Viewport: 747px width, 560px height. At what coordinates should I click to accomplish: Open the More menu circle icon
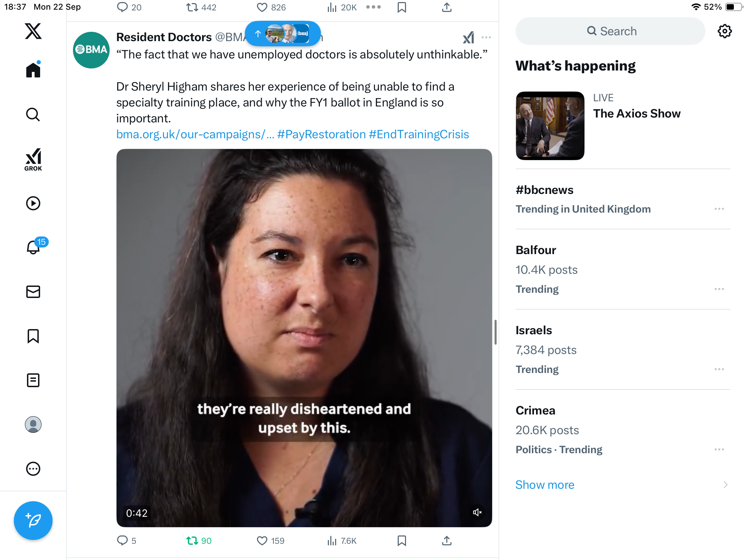(x=33, y=469)
